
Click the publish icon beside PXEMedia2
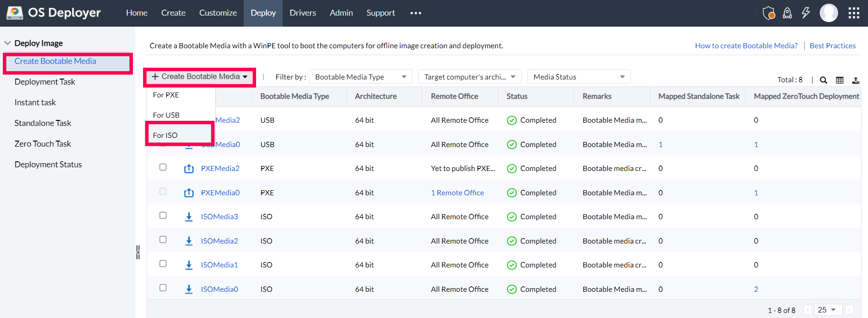188,169
